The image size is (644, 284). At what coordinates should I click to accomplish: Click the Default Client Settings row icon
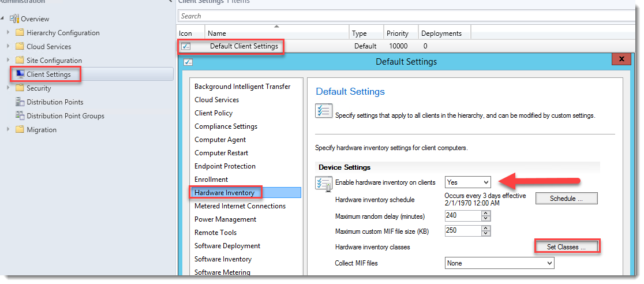[x=186, y=46]
